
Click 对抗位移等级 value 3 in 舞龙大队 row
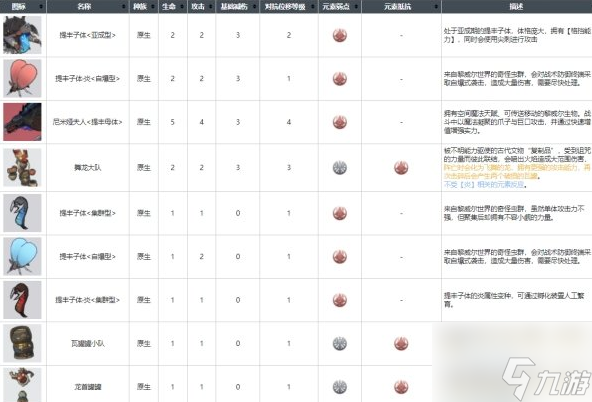289,168
